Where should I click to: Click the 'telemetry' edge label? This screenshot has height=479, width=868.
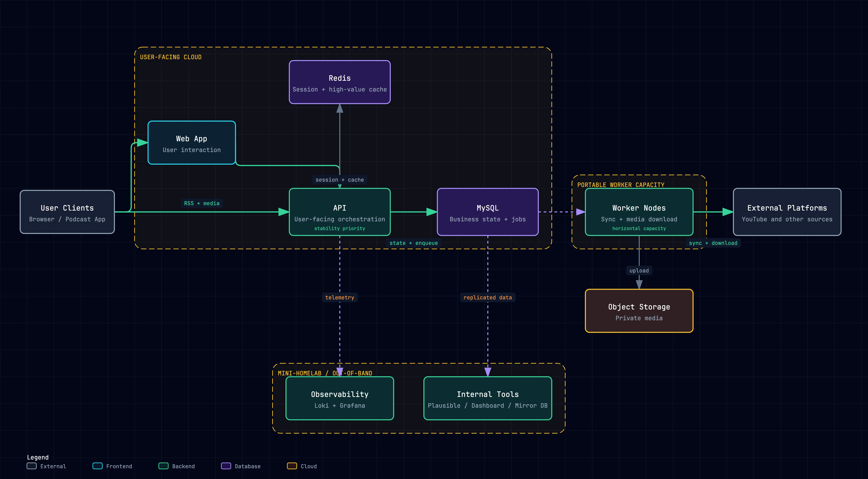click(x=340, y=297)
